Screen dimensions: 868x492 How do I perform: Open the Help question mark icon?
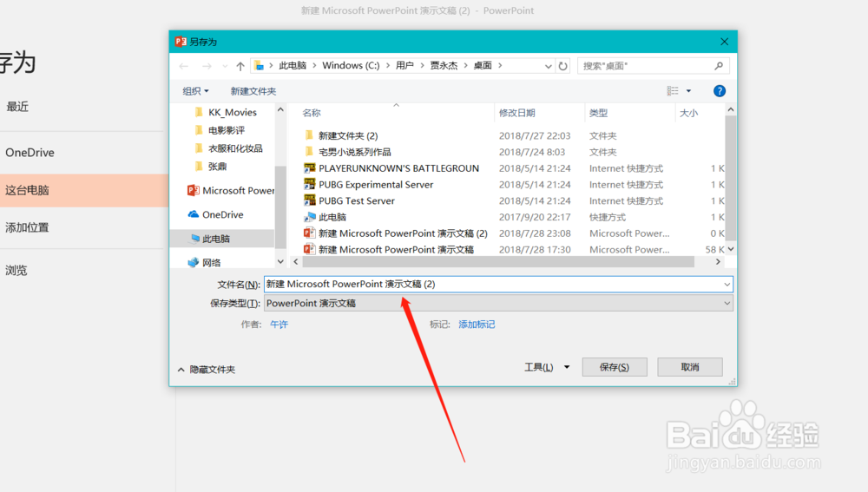(x=719, y=91)
